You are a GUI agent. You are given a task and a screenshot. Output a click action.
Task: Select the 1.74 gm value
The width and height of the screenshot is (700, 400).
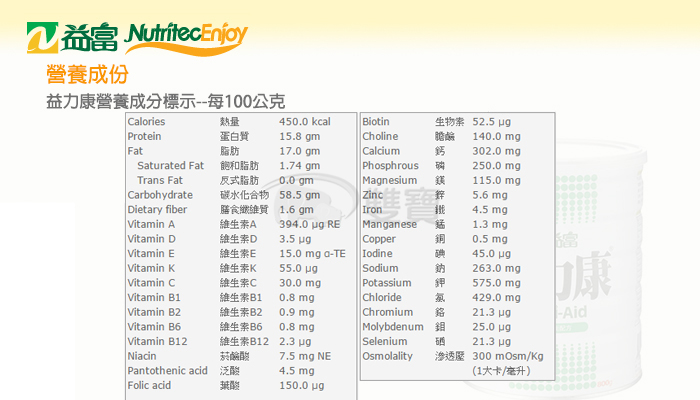[x=300, y=166]
